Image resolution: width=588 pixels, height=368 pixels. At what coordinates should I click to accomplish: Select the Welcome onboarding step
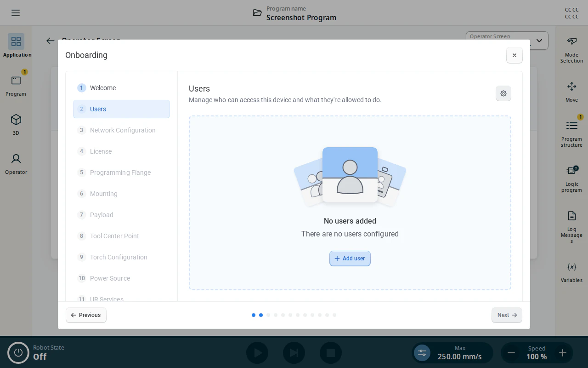click(x=121, y=88)
